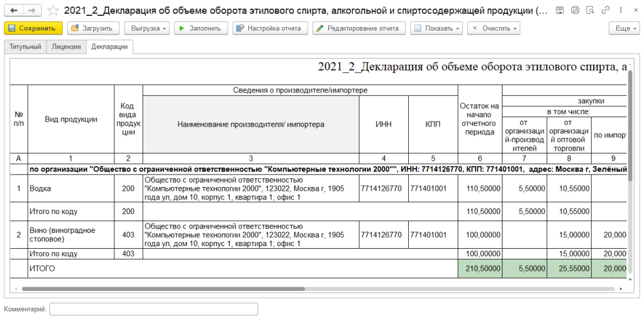Open the Еще dropdown menu
644x318 pixels.
[624, 28]
